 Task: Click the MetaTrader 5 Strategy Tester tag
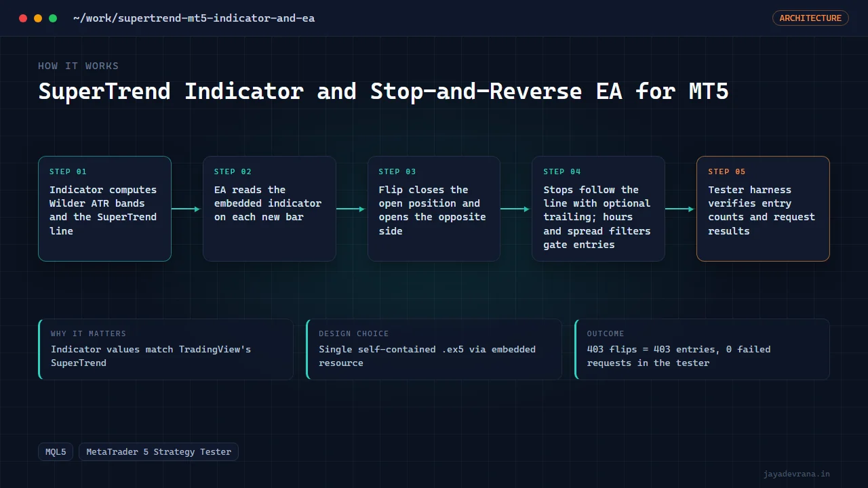point(159,451)
